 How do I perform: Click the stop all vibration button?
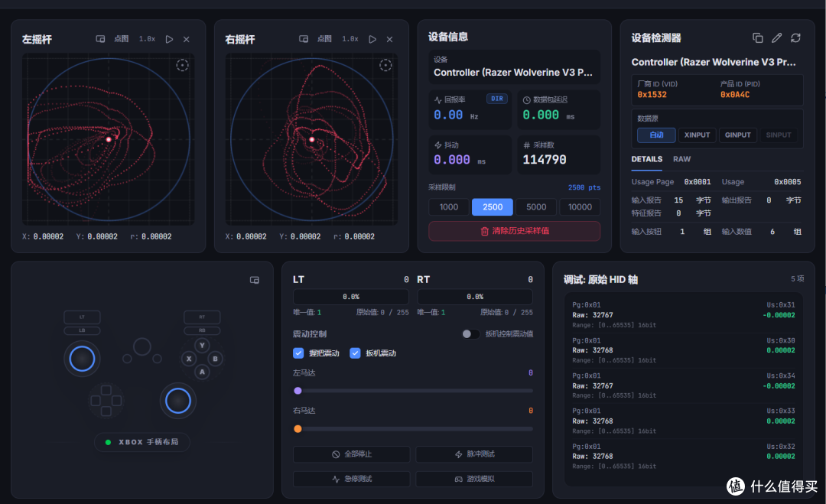(x=352, y=454)
